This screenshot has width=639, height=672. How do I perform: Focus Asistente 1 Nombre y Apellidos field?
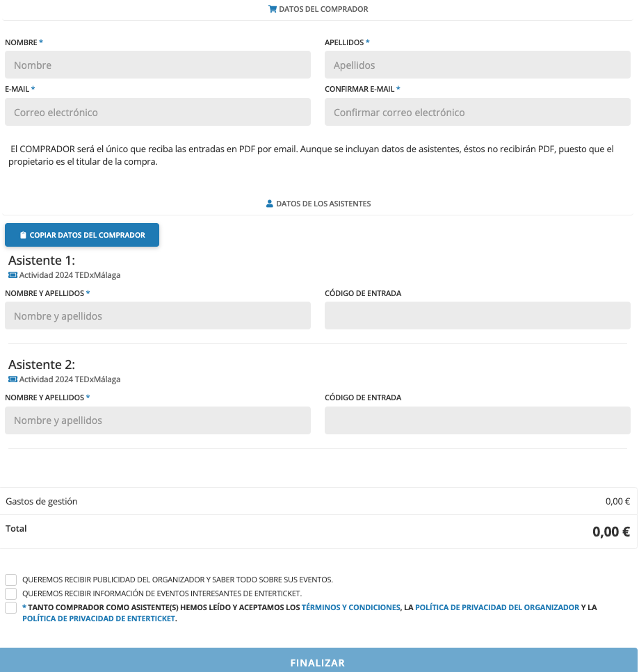[158, 316]
